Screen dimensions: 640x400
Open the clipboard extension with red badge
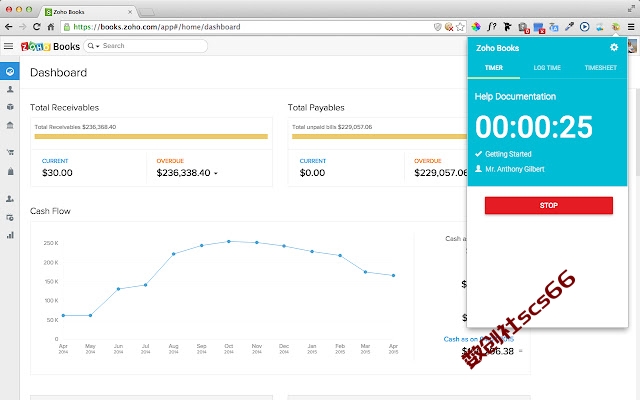pos(524,28)
